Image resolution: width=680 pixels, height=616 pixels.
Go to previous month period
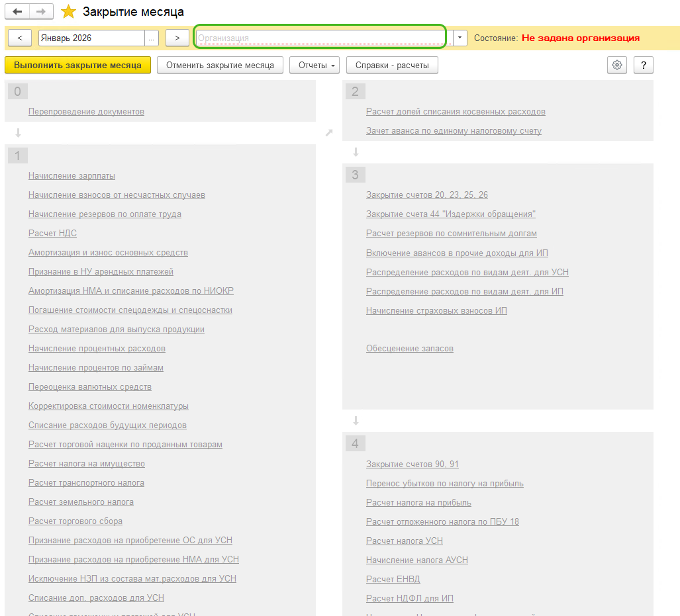[20, 38]
